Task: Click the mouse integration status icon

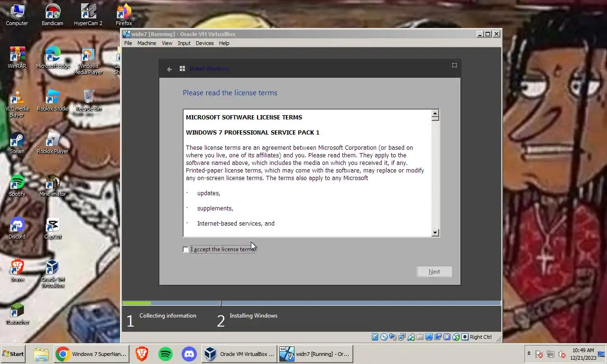Action: coord(456,337)
